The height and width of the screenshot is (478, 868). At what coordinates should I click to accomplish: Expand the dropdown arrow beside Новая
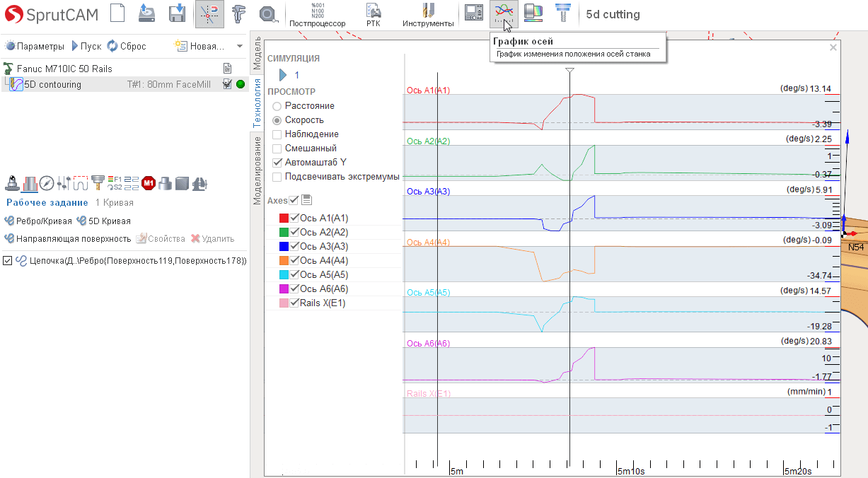click(240, 46)
